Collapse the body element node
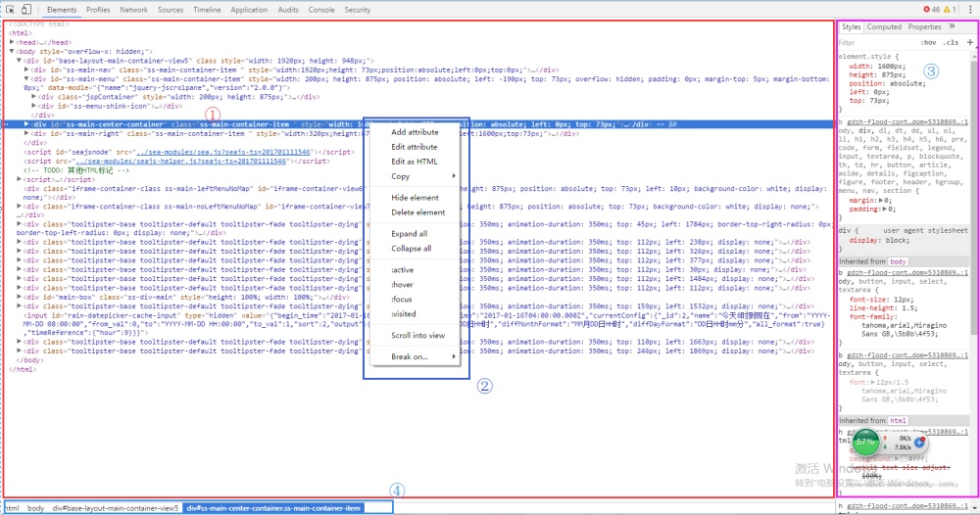 tap(12, 51)
